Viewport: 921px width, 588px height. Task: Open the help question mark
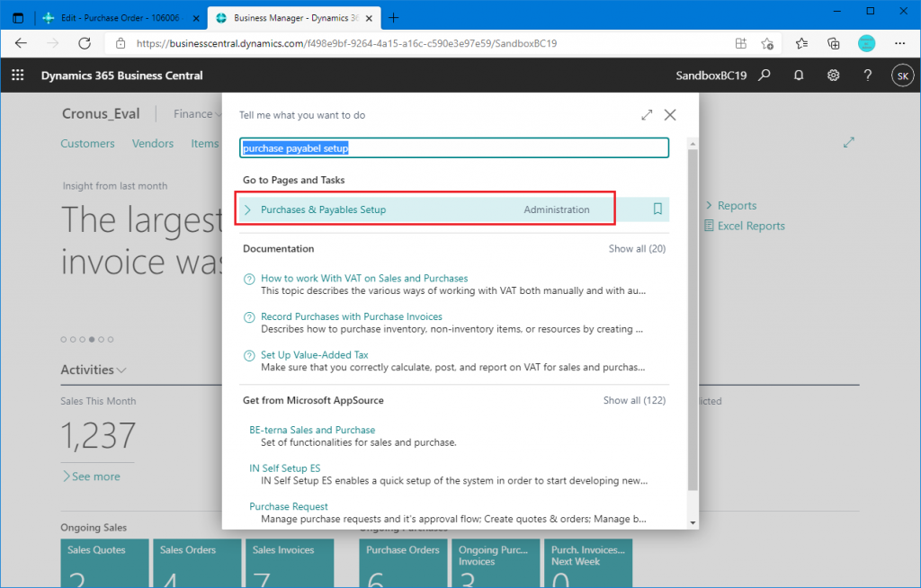pos(868,76)
